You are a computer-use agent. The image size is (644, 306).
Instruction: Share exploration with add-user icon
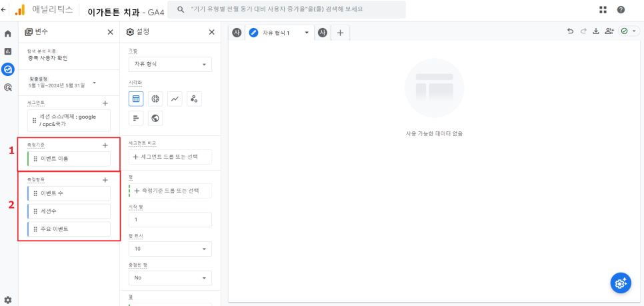609,31
